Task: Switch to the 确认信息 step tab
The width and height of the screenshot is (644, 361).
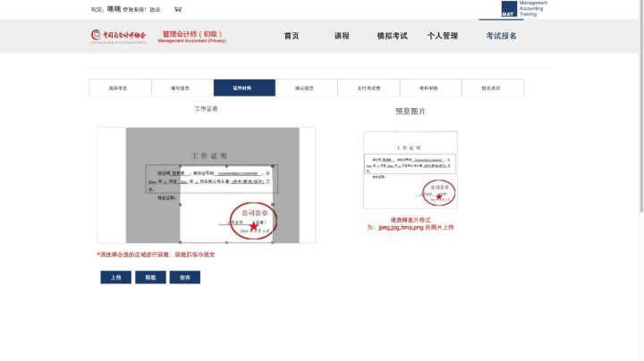Action: (306, 88)
